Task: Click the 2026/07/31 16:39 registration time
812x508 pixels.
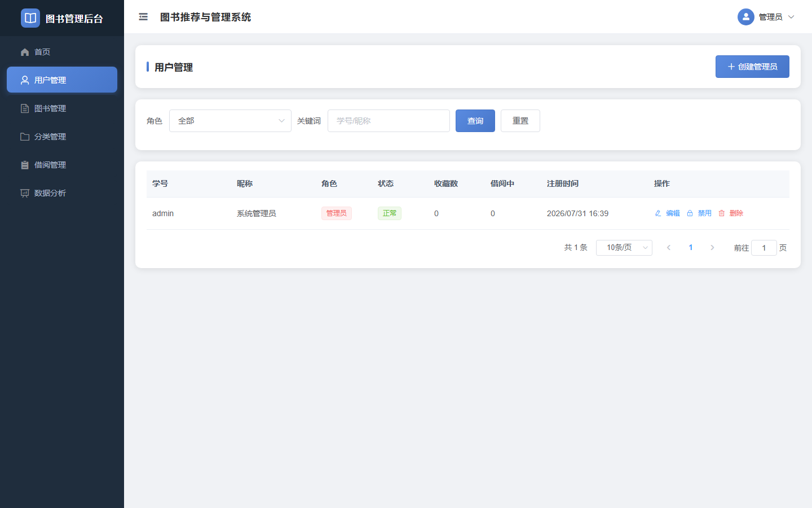Action: (x=577, y=213)
